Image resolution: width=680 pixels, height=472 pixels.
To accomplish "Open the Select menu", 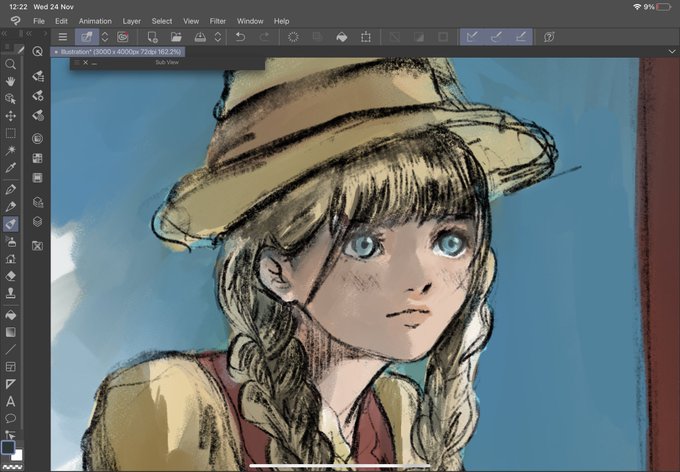I will 162,21.
